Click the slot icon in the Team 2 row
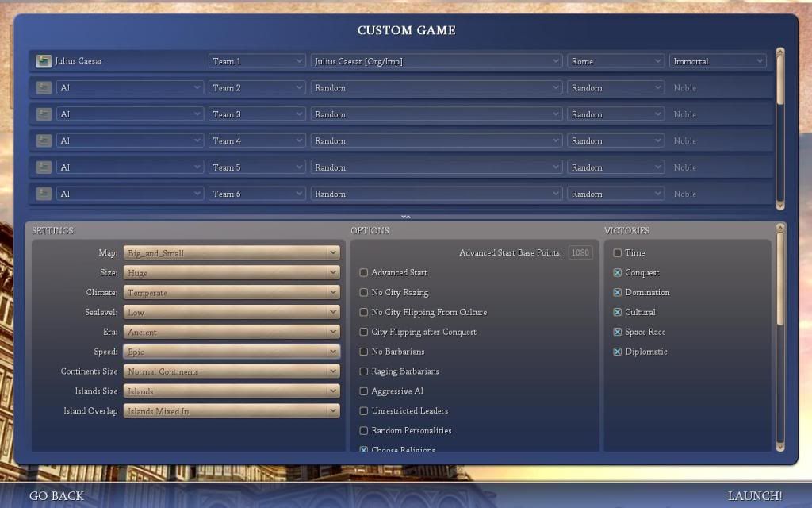This screenshot has width=812, height=508. tap(44, 87)
